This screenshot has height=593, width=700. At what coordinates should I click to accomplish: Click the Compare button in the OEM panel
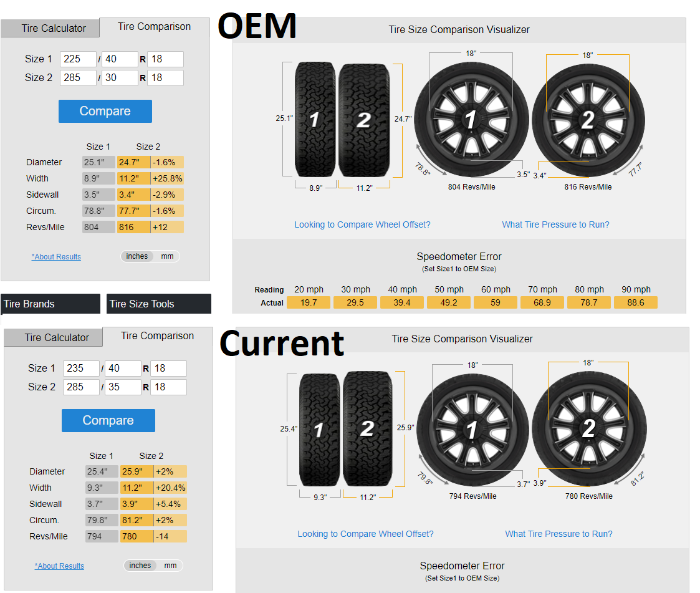105,111
